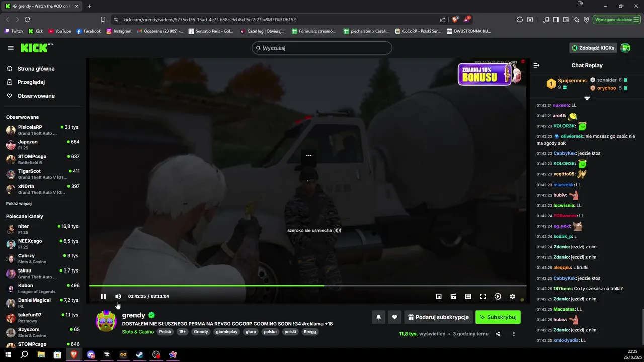Expand list with Pokaż więcej
644x362 pixels.
pyautogui.click(x=19, y=203)
